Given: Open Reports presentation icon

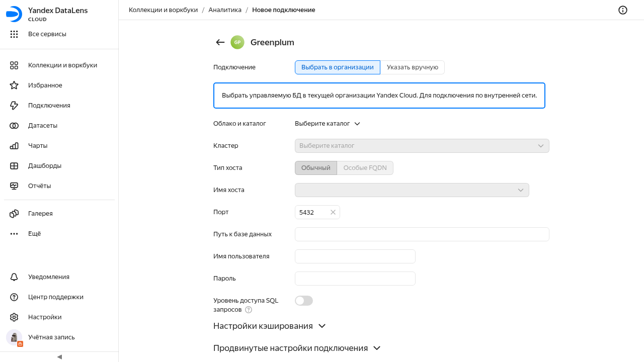Looking at the screenshot, I should [14, 186].
